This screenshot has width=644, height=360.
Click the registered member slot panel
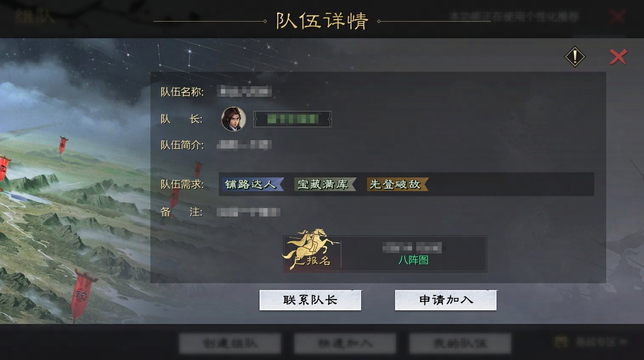[x=385, y=253]
